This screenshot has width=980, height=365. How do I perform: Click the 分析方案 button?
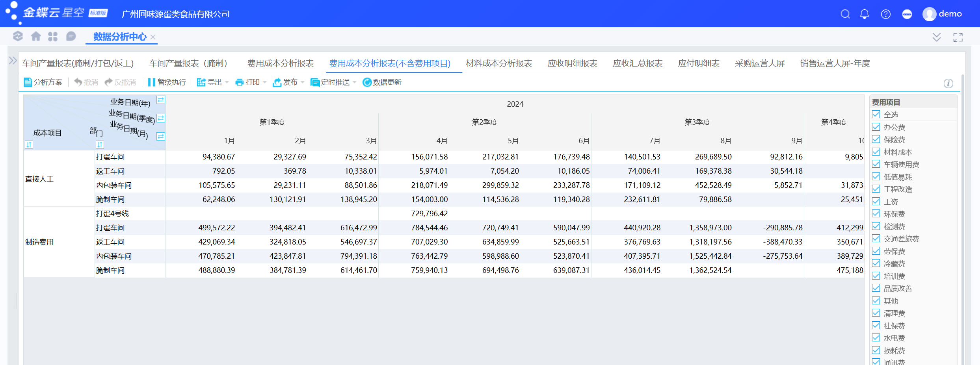click(43, 82)
